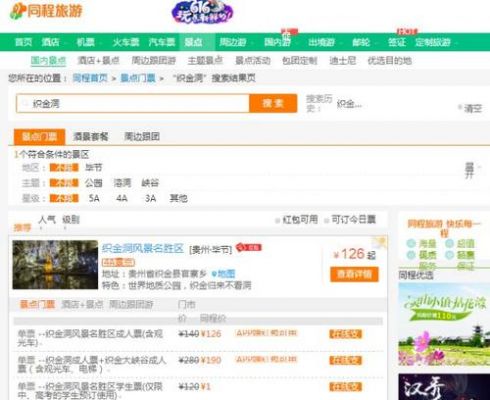Select 主题景点 sub-navigation item
Screen dimensions: 490x400
[205, 61]
